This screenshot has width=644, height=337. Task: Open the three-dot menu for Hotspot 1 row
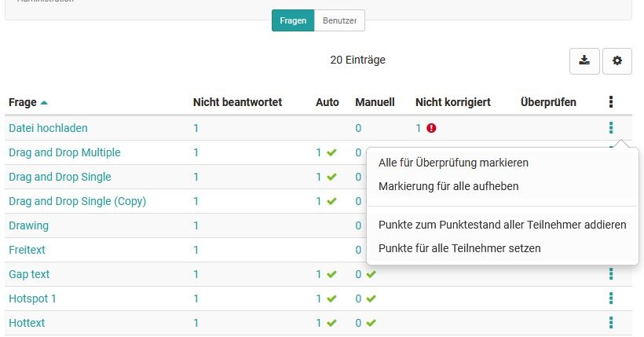(x=611, y=299)
